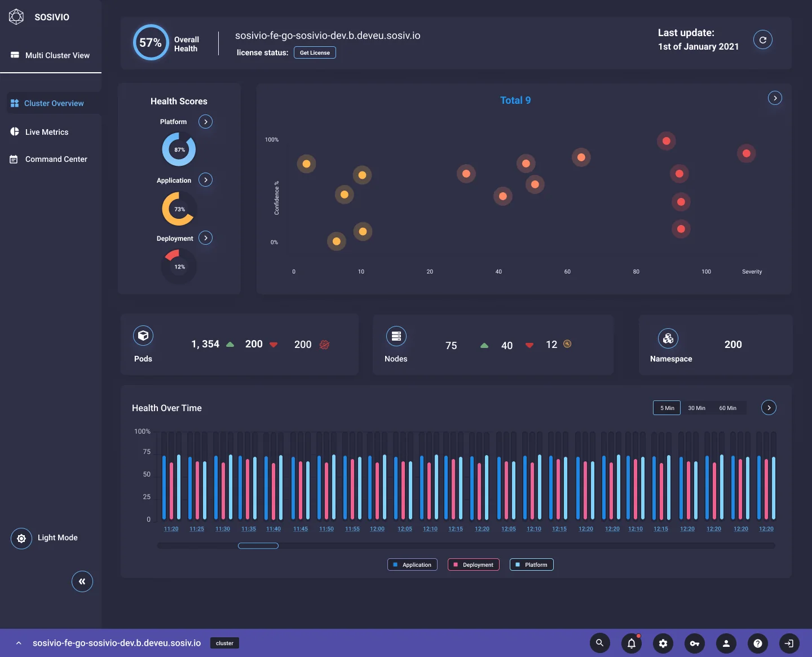Toggle Platform series in legend
Screen dimensions: 812x657
(532, 565)
